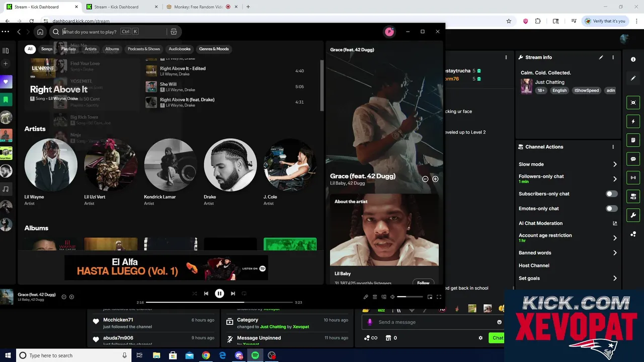This screenshot has height=362, width=644.
Task: Open File Explorer from taskbar
Action: (x=156, y=355)
